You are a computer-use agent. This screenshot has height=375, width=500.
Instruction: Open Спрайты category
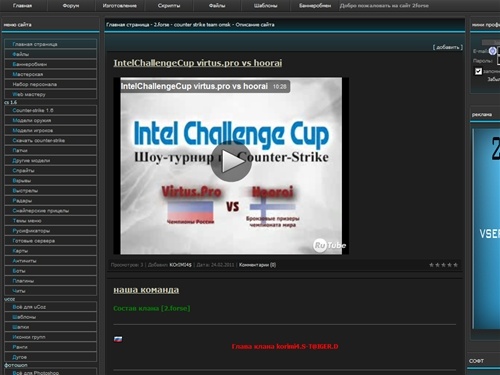(x=51, y=170)
